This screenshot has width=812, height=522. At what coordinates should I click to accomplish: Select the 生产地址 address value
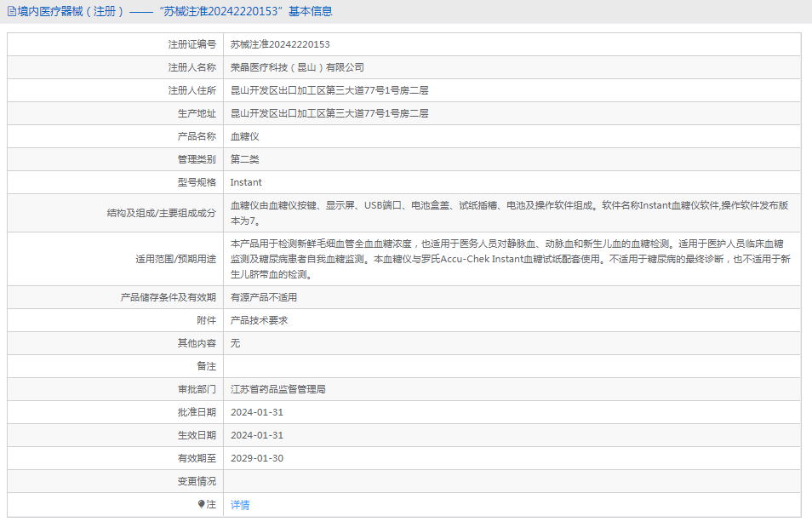click(x=329, y=113)
